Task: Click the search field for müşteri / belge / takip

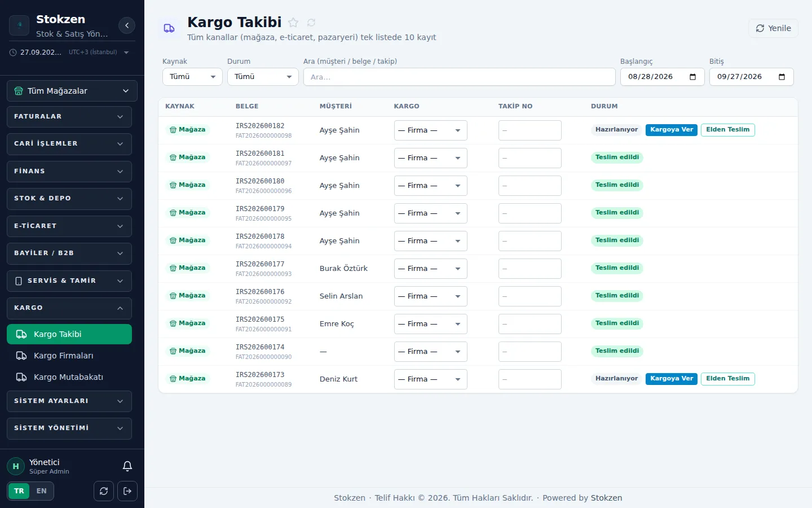Action: (x=460, y=77)
